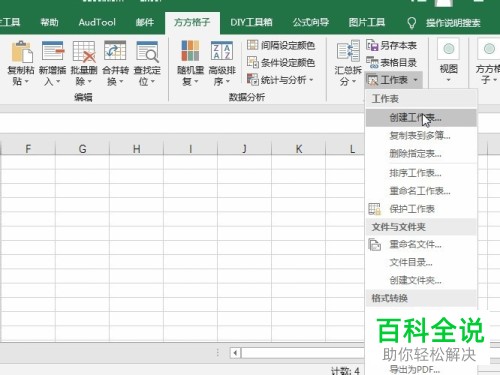Select column G header
The width and height of the screenshot is (500, 375).
pyautogui.click(x=82, y=149)
